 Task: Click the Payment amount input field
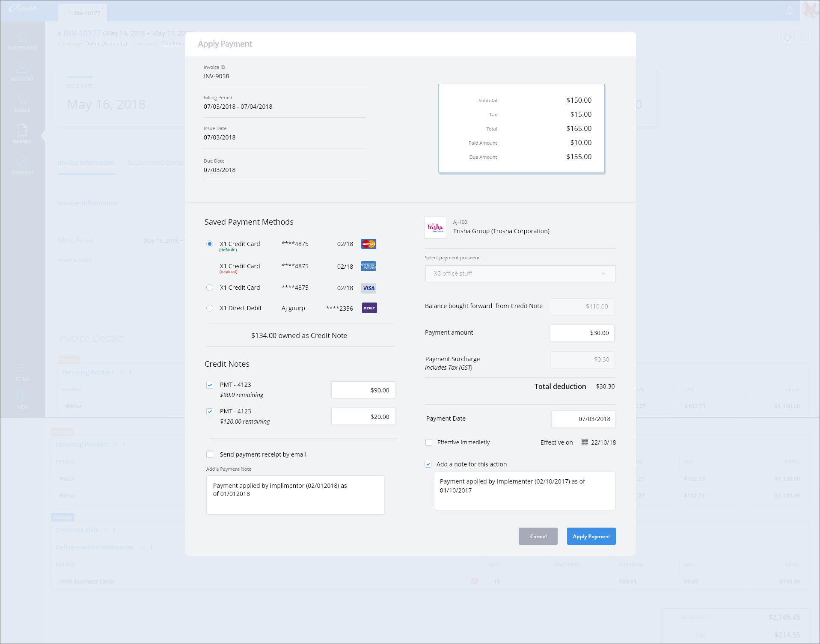[582, 333]
